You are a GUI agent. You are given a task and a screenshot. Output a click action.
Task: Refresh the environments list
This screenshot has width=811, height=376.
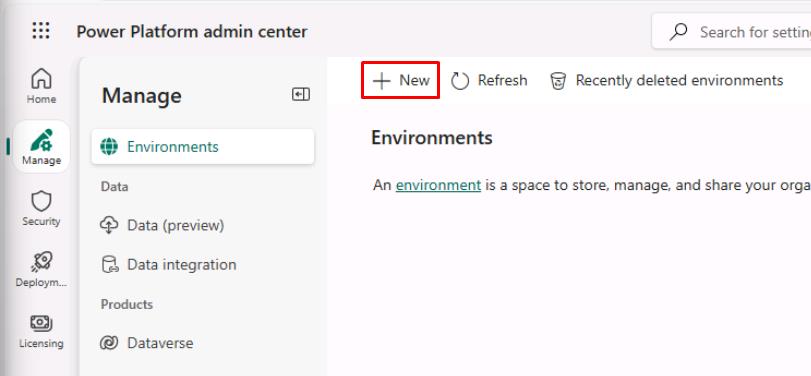tap(489, 81)
